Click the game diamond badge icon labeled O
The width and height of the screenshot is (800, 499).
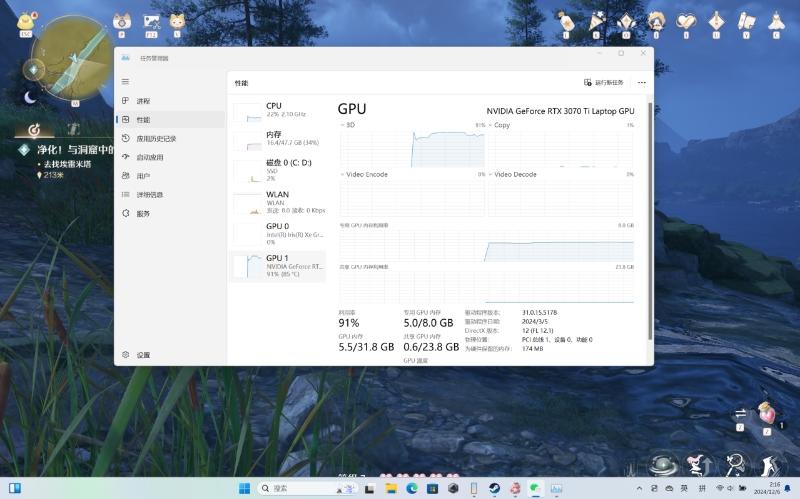[626, 21]
